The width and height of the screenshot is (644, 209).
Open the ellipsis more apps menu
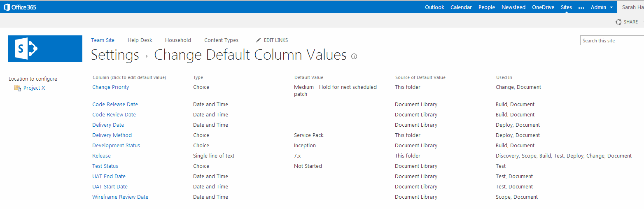tap(581, 7)
